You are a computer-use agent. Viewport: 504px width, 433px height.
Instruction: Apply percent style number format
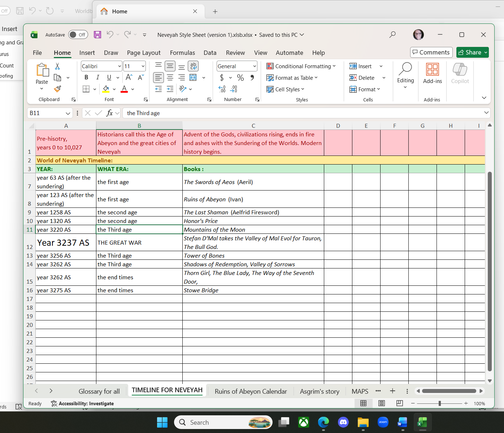240,78
